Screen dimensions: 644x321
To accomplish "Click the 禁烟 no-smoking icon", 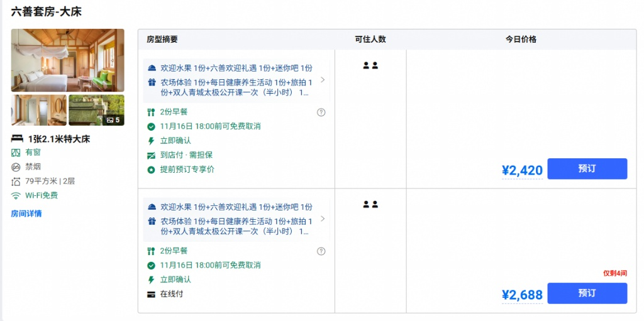I will [16, 167].
